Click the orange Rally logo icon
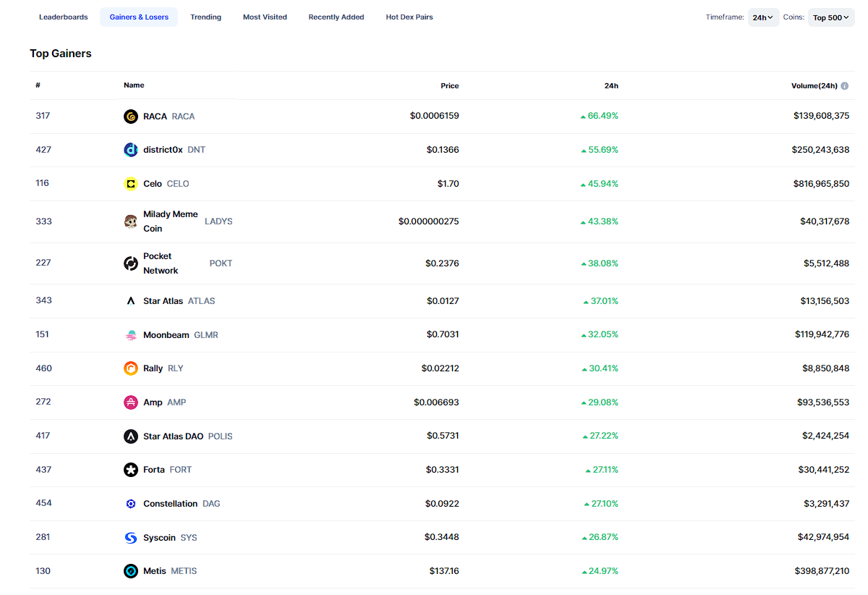The image size is (868, 595). point(130,368)
